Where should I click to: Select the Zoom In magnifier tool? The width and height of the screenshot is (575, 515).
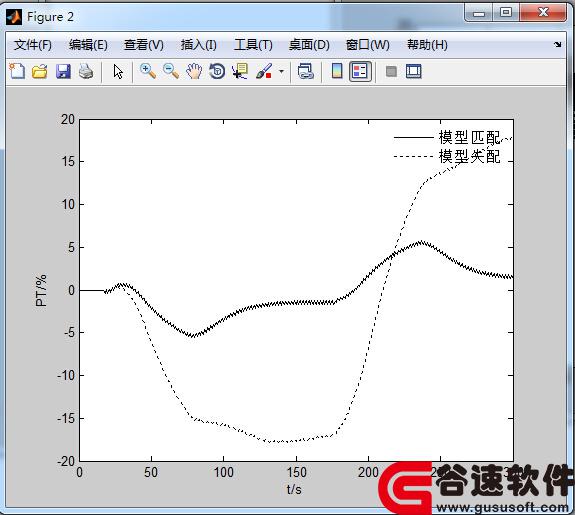[148, 71]
